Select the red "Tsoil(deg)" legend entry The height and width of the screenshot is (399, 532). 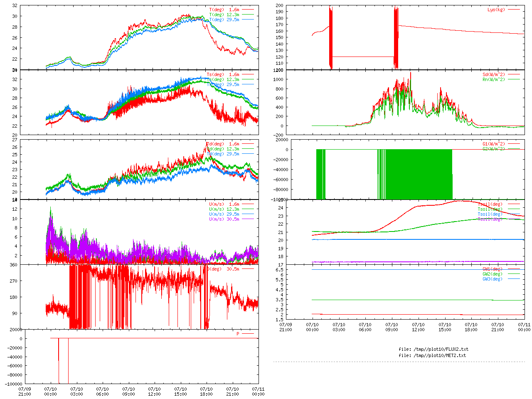[490, 204]
